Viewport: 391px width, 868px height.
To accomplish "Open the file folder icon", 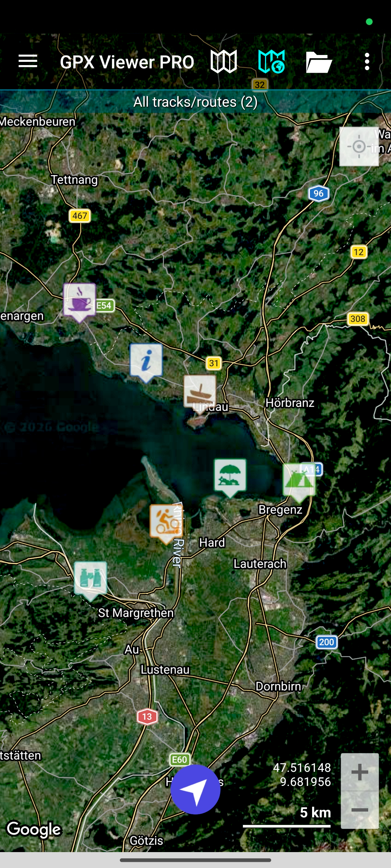I will tap(319, 62).
